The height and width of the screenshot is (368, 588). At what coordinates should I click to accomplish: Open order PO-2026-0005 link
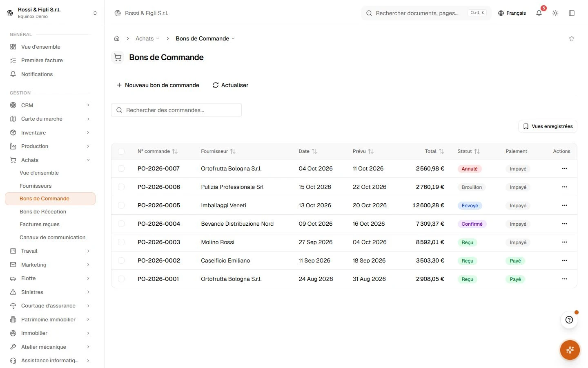(159, 205)
